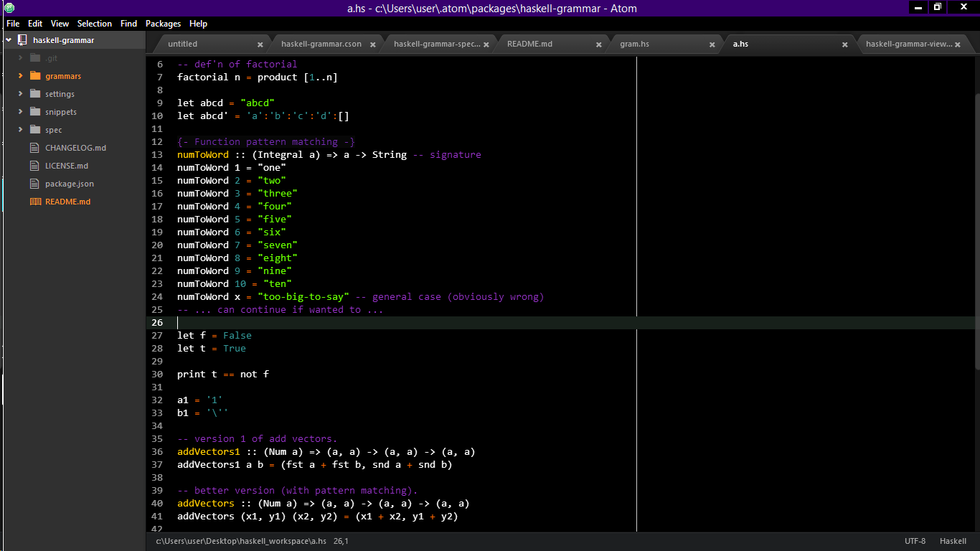This screenshot has height=551, width=980.
Task: Click the "too-big-to-say" string on line 24
Action: pos(303,296)
